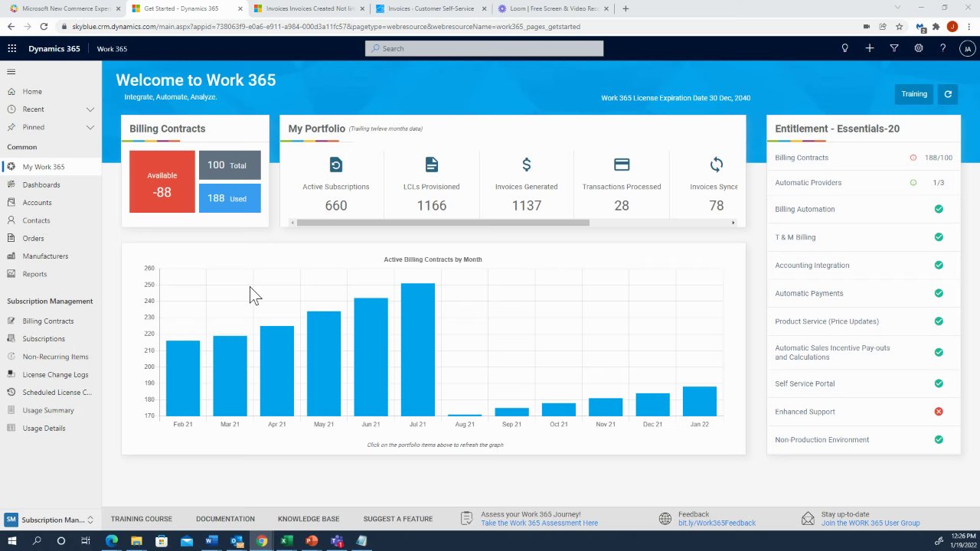Viewport: 980px width, 551px height.
Task: Open Excel from the taskbar
Action: pos(286,541)
